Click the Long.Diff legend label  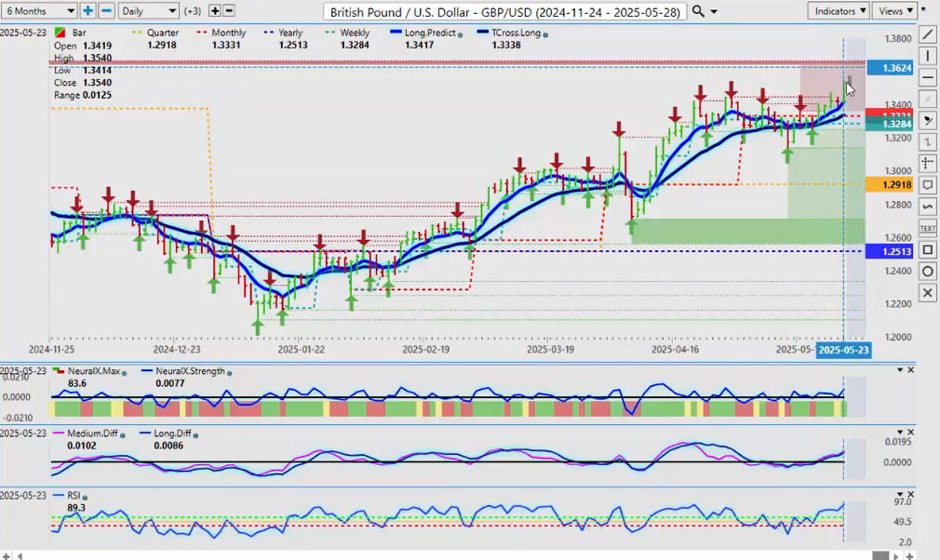(173, 433)
